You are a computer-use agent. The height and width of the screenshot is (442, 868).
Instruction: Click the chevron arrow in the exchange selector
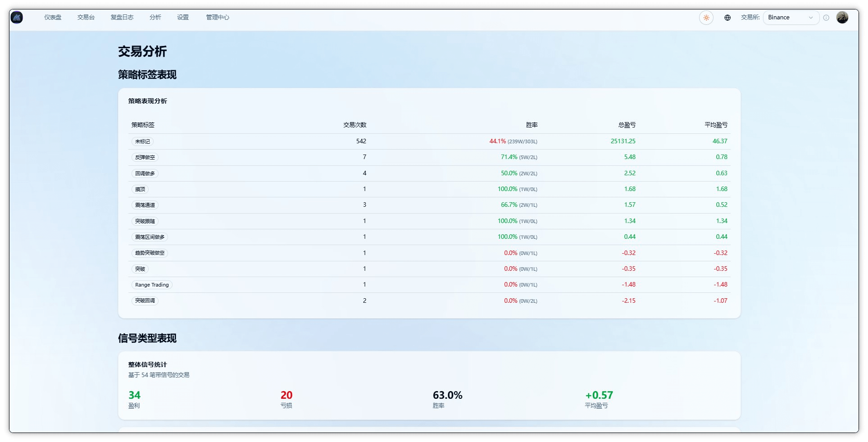coord(811,18)
